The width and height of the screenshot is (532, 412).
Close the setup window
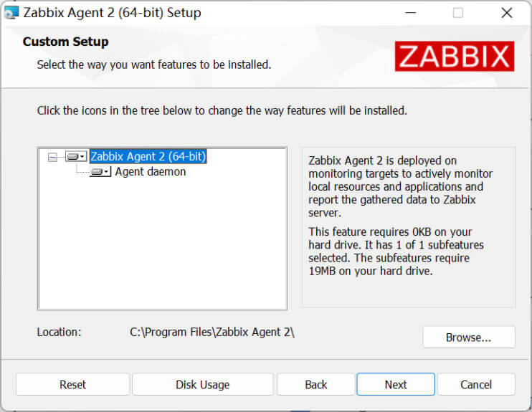(x=507, y=13)
